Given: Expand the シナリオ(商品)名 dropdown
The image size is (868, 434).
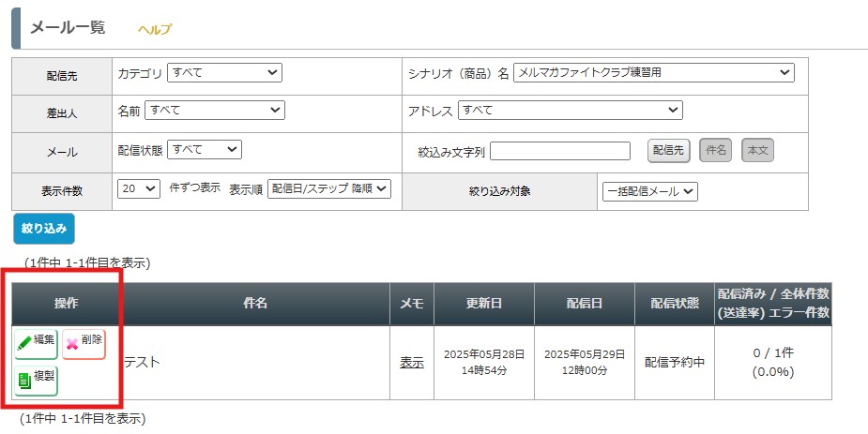Looking at the screenshot, I should [x=654, y=72].
